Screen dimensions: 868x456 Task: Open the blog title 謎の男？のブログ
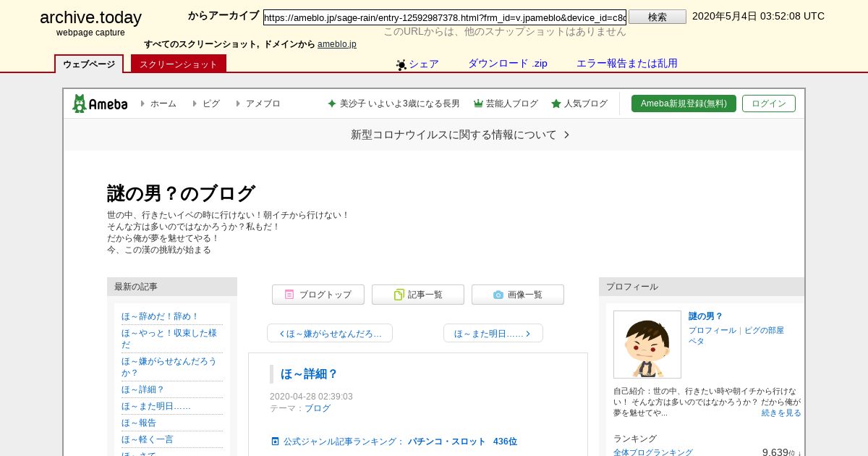(181, 193)
